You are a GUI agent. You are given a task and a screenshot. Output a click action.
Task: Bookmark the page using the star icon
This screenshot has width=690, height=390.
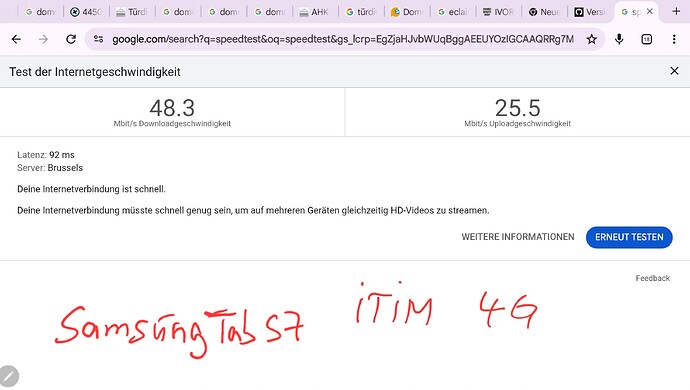[x=591, y=40]
